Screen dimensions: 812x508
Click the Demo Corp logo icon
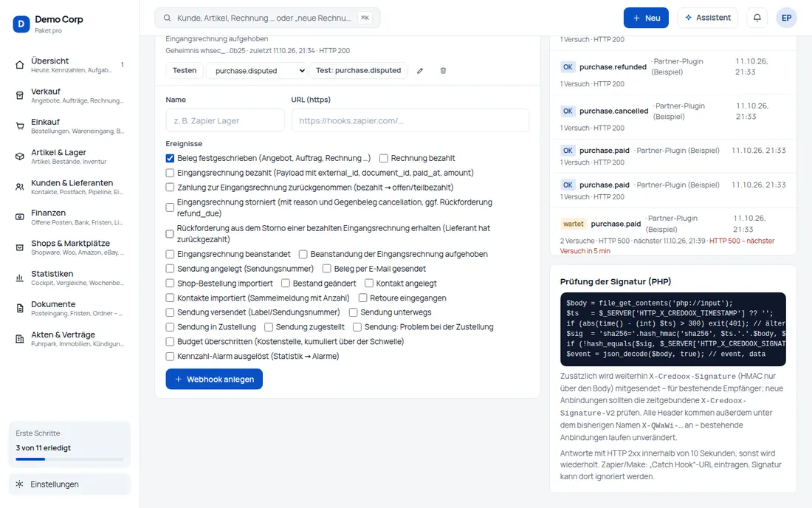click(21, 24)
